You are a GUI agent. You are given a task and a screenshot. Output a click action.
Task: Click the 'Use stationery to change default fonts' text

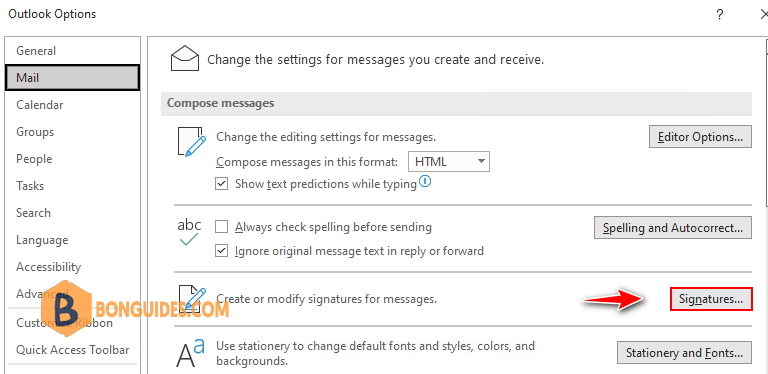[x=376, y=354]
